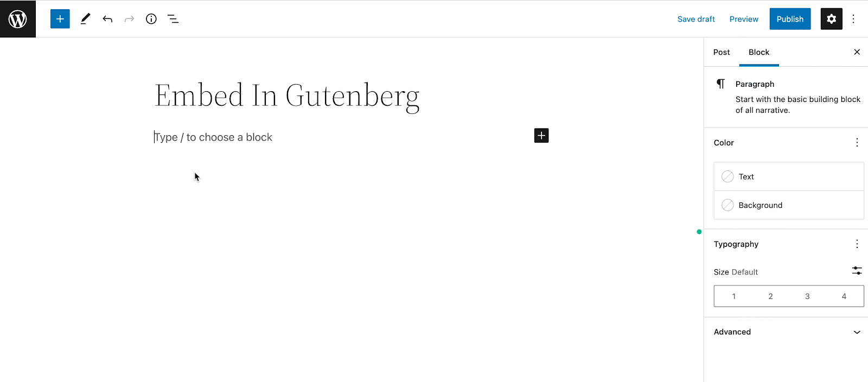
Task: Click the undo arrow icon
Action: [107, 19]
